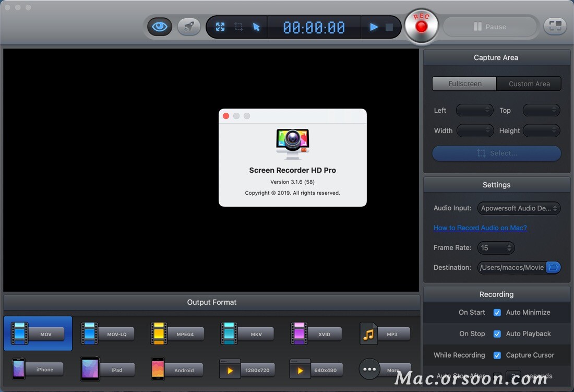Click the red REC record button
Viewport: 574px width, 392px height.
pos(421,25)
